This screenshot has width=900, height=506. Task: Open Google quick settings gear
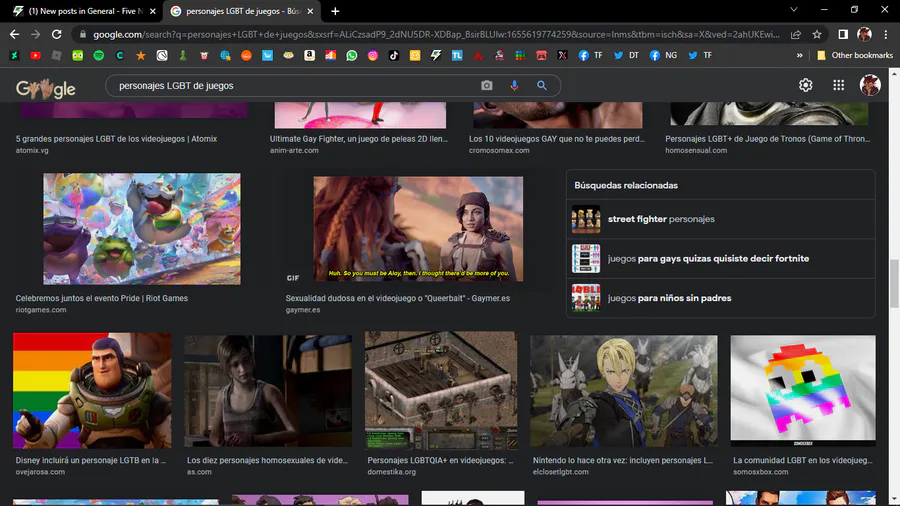(x=806, y=85)
